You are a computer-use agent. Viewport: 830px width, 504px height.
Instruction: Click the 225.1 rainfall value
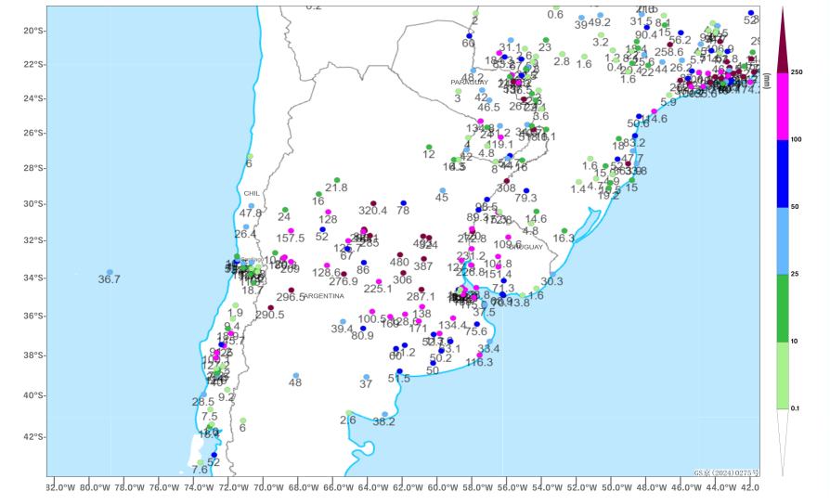(x=378, y=289)
